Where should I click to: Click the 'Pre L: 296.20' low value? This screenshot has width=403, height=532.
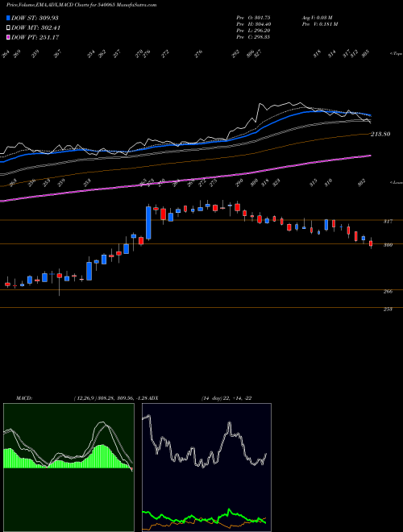(x=253, y=31)
